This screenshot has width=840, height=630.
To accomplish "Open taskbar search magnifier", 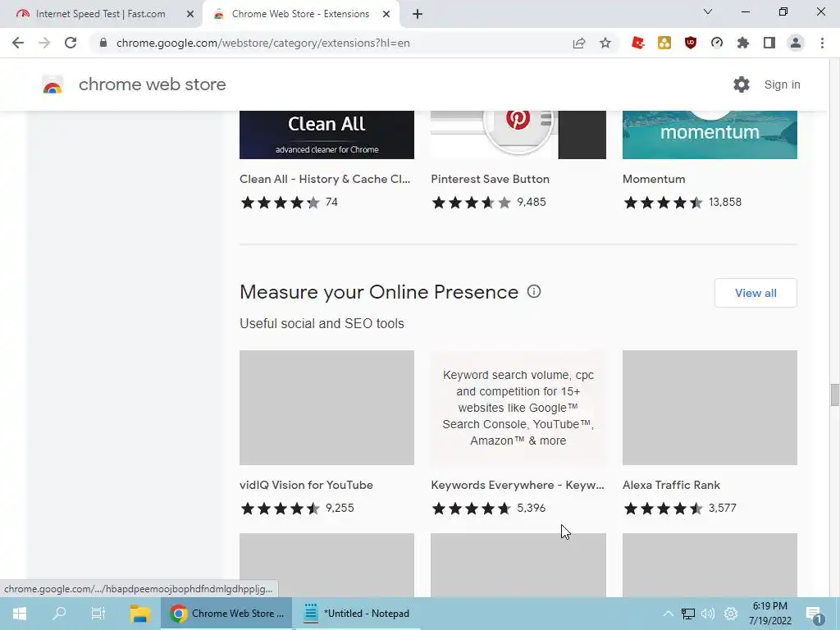I will (x=59, y=614).
